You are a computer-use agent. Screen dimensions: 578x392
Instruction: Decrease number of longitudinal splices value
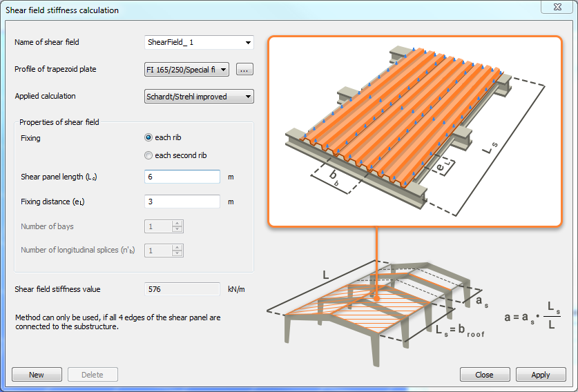pos(177,253)
